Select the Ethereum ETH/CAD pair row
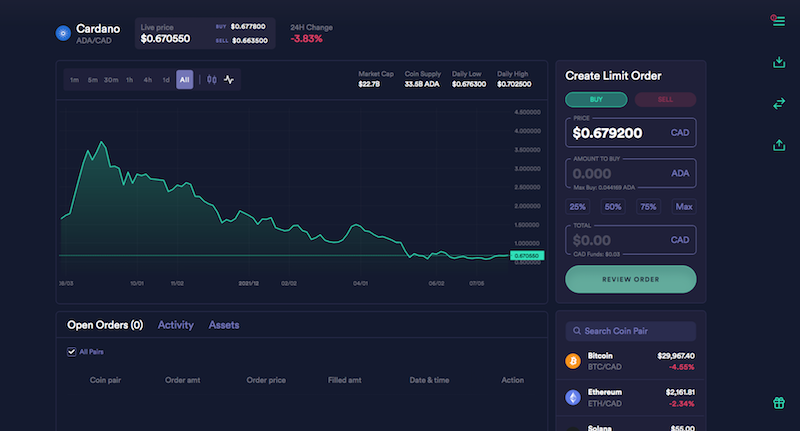The height and width of the screenshot is (431, 800). pyautogui.click(x=631, y=397)
